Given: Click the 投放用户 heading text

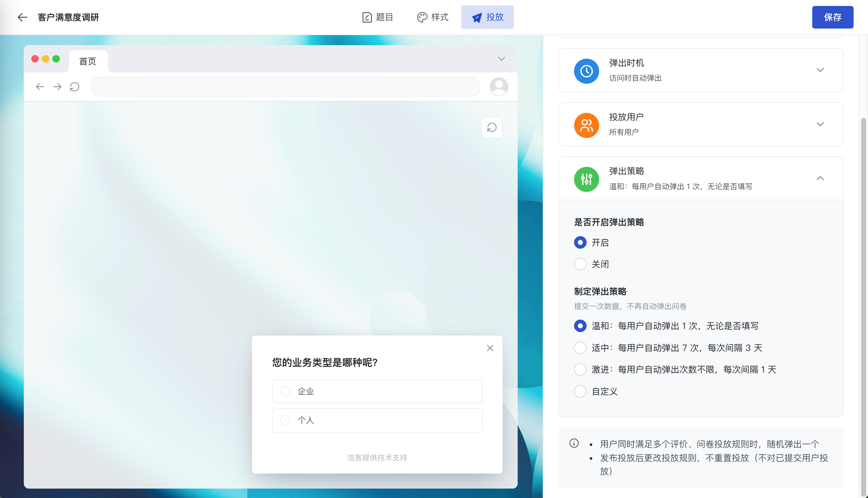Looking at the screenshot, I should 626,117.
